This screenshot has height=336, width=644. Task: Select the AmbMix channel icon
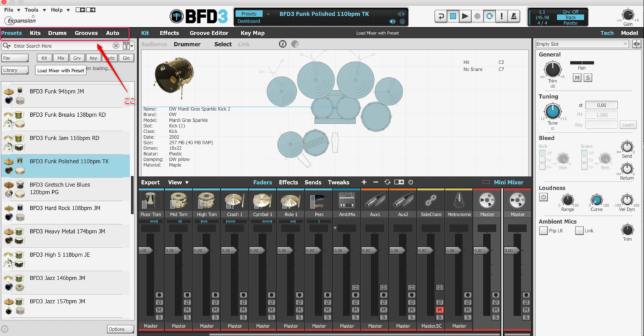coord(347,200)
